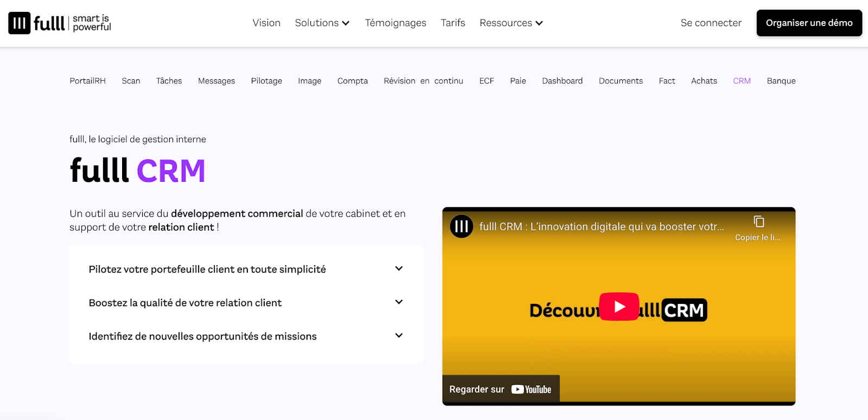Select the Tâches tab

click(x=169, y=81)
